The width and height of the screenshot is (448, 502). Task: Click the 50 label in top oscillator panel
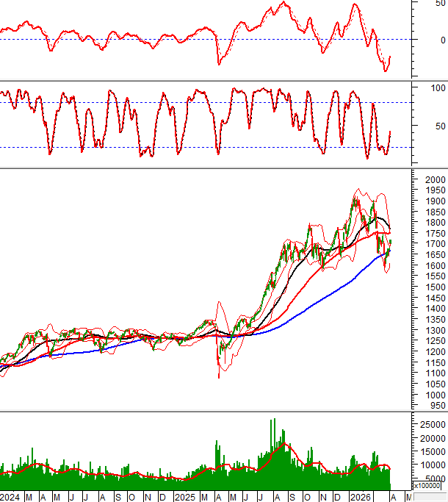pos(438,4)
